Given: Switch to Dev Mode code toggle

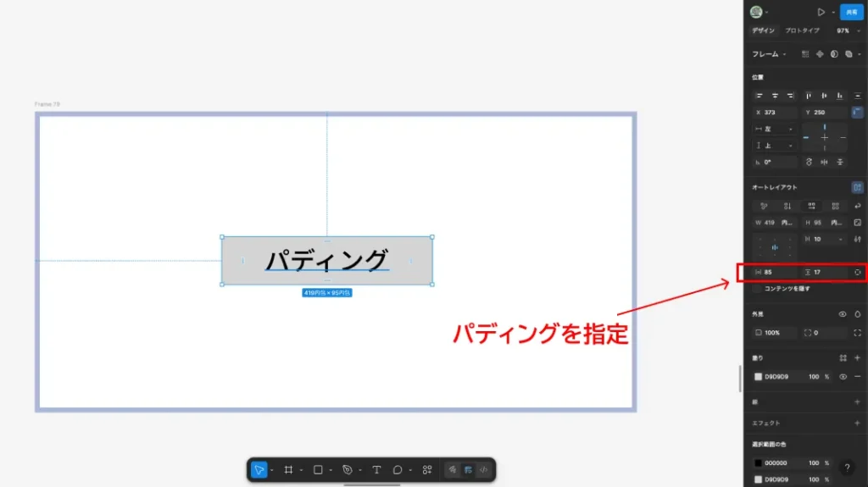Looking at the screenshot, I should tap(483, 469).
